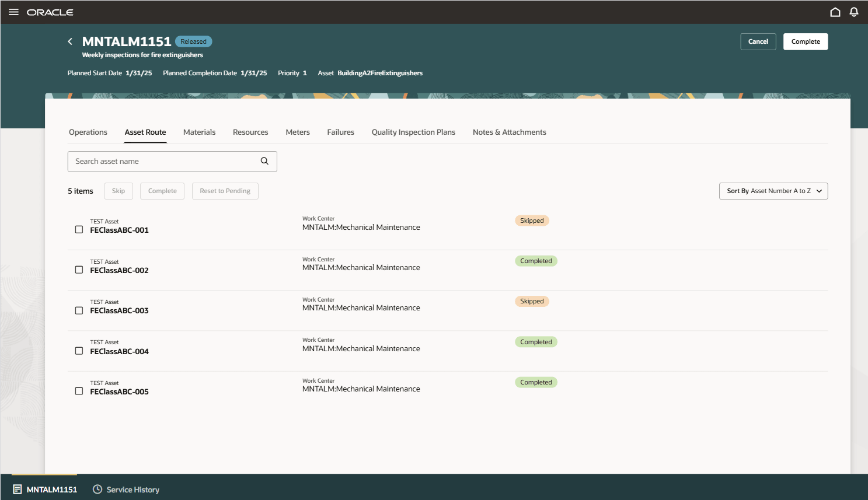Click the Reset to Pending button
Viewport: 868px width, 500px height.
[x=225, y=191]
